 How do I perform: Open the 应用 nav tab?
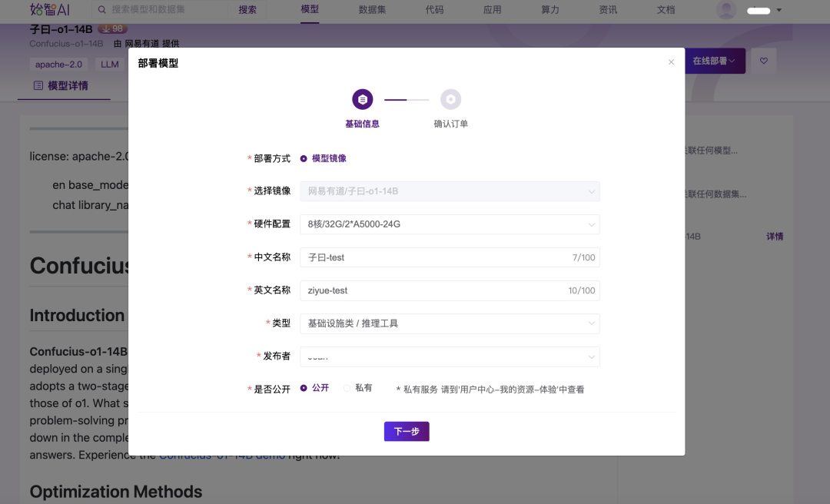tap(493, 9)
